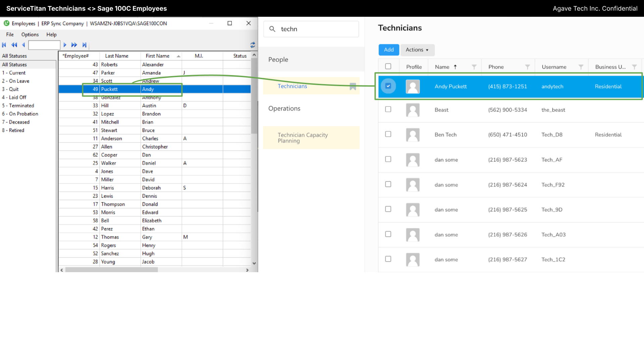The height and width of the screenshot is (362, 644).
Task: Open the File menu
Action: (10, 35)
